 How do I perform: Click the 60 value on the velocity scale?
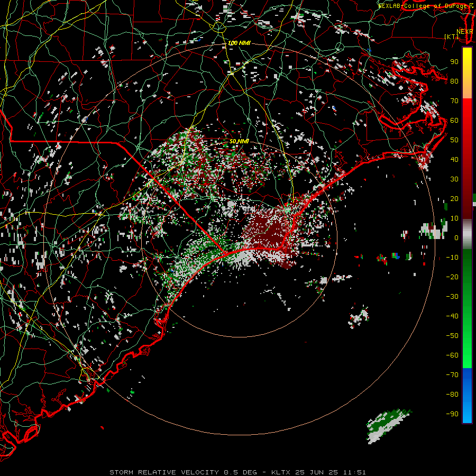[454, 121]
